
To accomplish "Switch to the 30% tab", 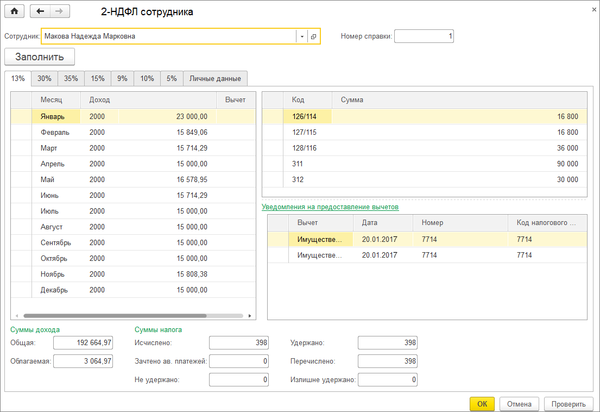I will pos(44,78).
